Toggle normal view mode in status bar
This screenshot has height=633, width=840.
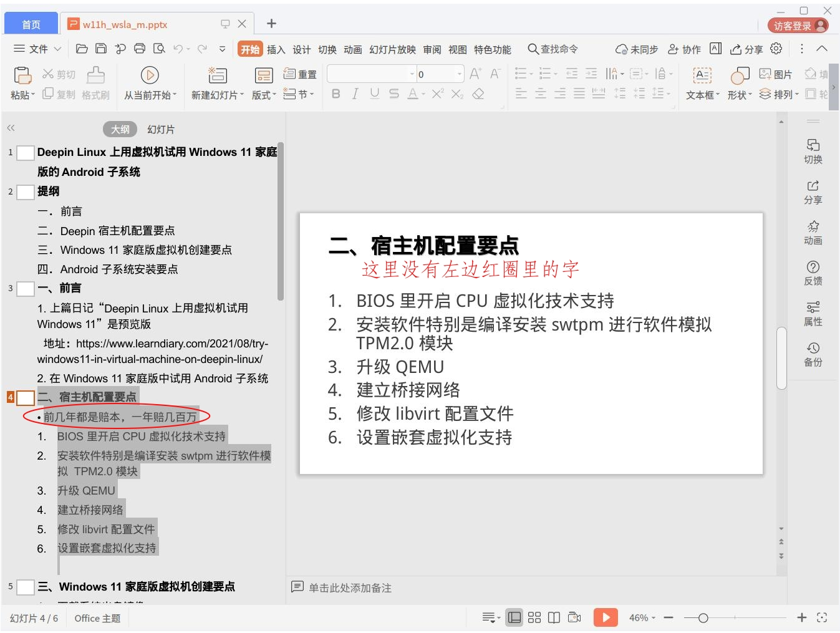514,617
